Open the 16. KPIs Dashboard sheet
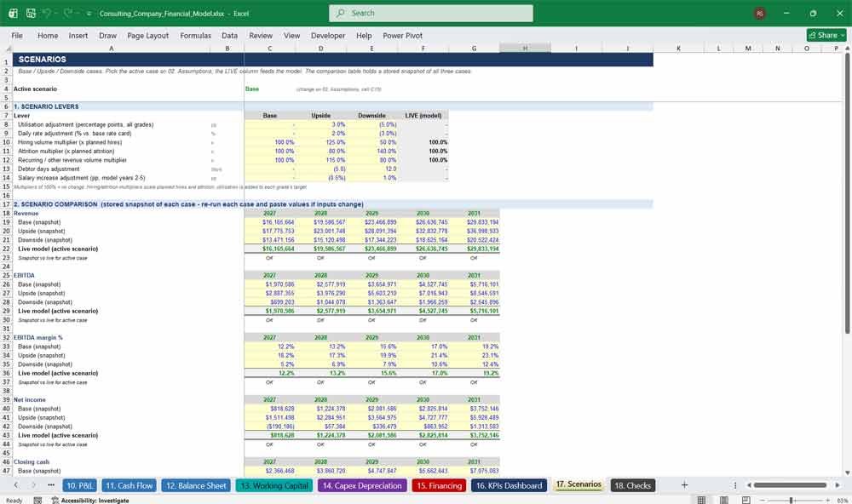852x504 pixels. 509,485
